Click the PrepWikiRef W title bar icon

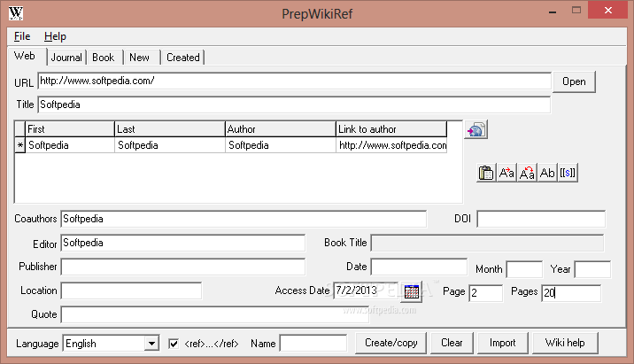pyautogui.click(x=16, y=13)
